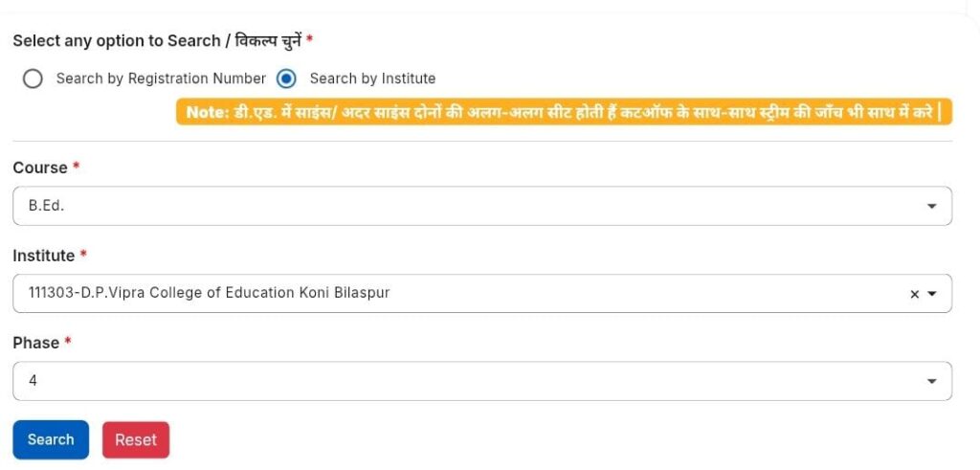Click the blue Search button
This screenshot has height=470, width=980.
[x=51, y=439]
